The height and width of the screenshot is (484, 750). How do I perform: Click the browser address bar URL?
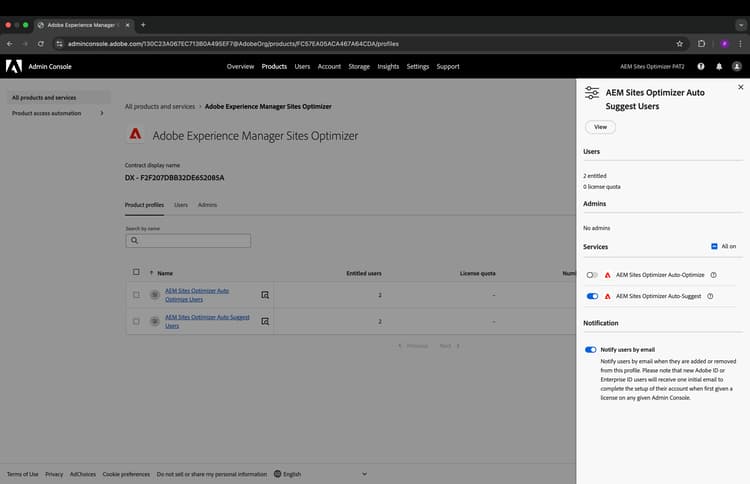tap(233, 44)
